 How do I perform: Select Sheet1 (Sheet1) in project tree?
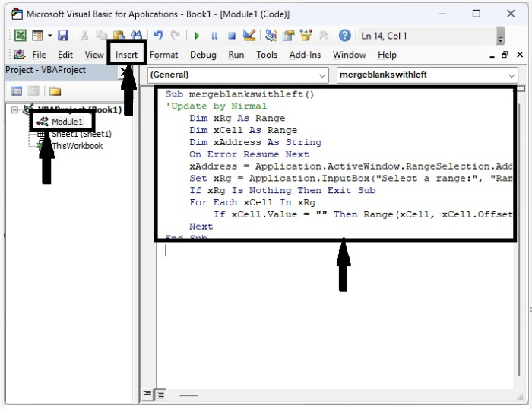[81, 134]
